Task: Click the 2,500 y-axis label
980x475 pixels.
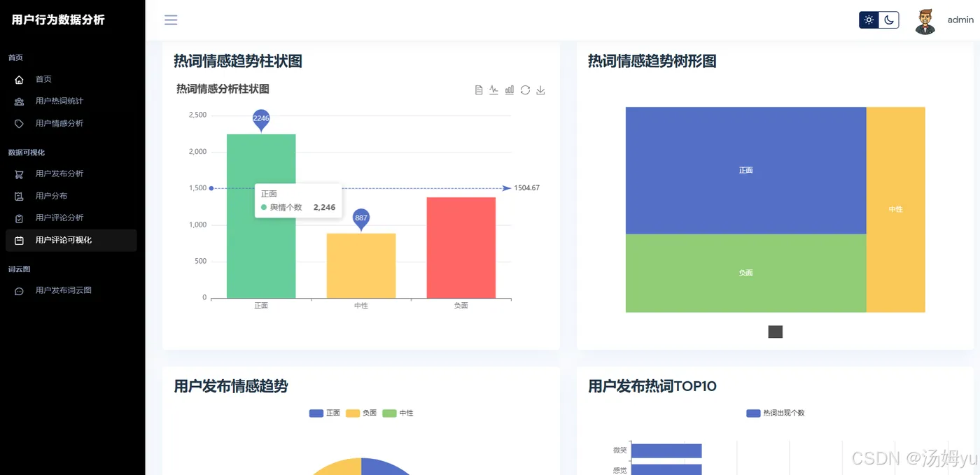Action: (197, 115)
